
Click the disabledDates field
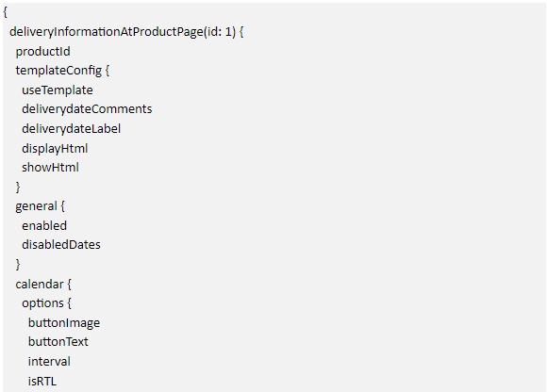click(x=61, y=245)
